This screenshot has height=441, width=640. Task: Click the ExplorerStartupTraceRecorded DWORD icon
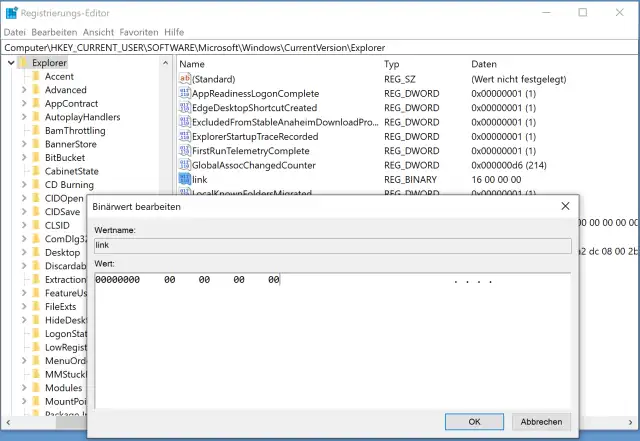pyautogui.click(x=185, y=136)
